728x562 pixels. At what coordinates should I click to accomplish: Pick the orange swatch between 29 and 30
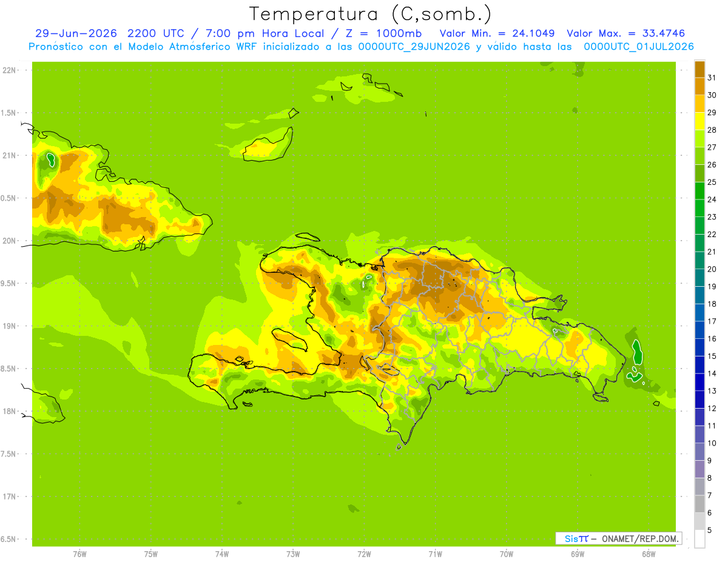[x=699, y=103]
